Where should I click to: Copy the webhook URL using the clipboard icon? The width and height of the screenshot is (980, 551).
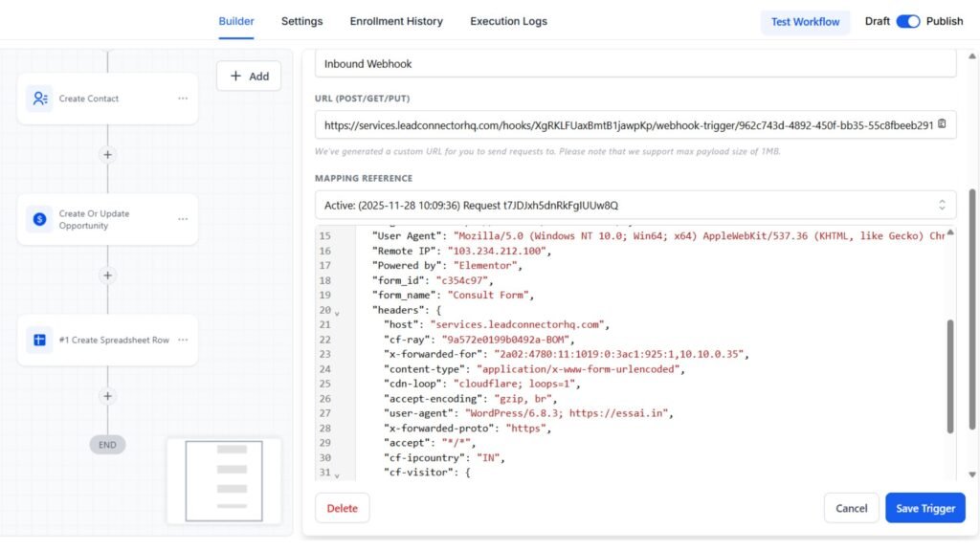click(944, 124)
